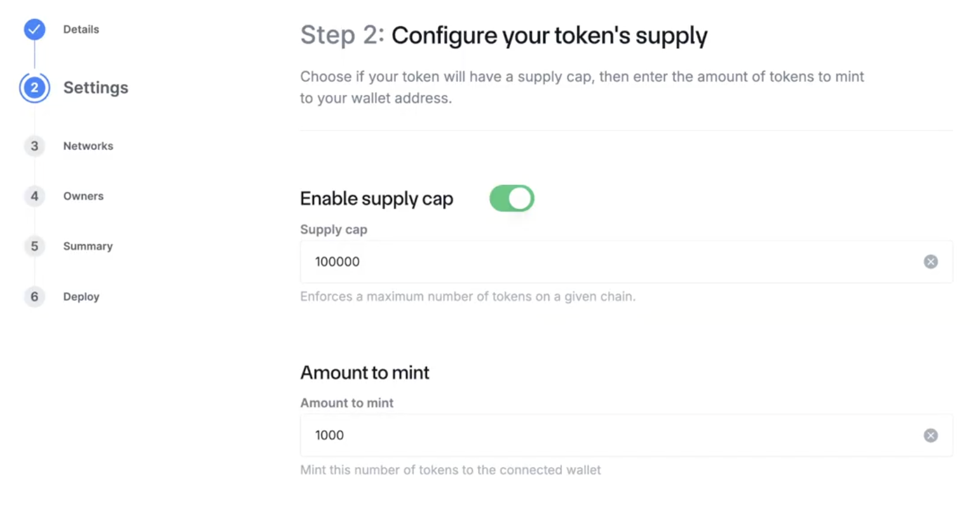Switch the supply cap switch state
980x516 pixels.
512,198
